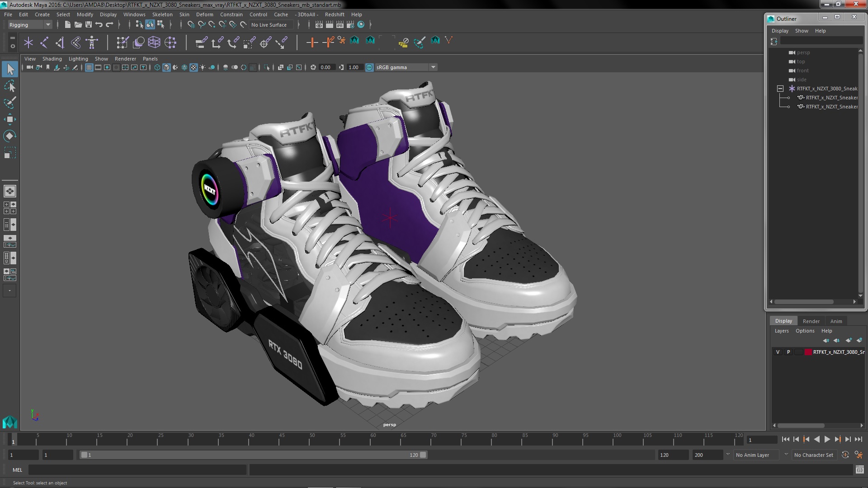Image resolution: width=868 pixels, height=488 pixels.
Task: Click the IPR render icon
Action: 340,25
